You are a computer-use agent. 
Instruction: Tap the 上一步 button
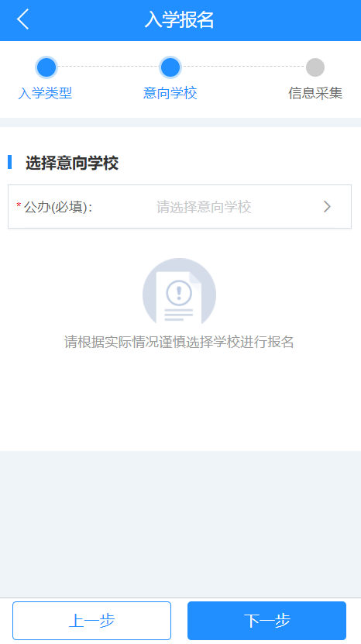91,621
